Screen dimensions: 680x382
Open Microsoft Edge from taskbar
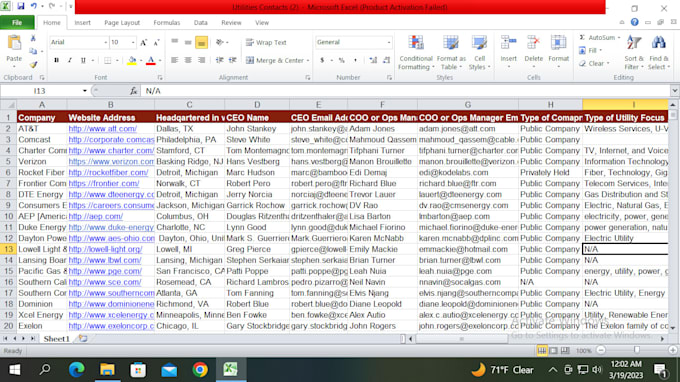(x=77, y=370)
